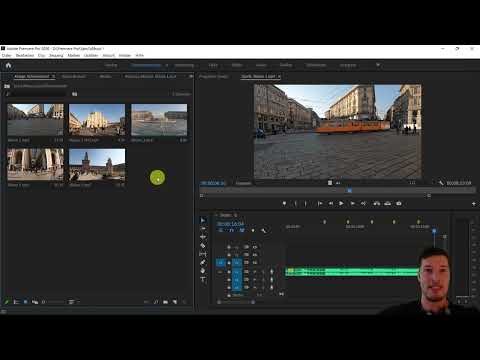
Task: Create a new bin in project panel
Action: (x=166, y=302)
